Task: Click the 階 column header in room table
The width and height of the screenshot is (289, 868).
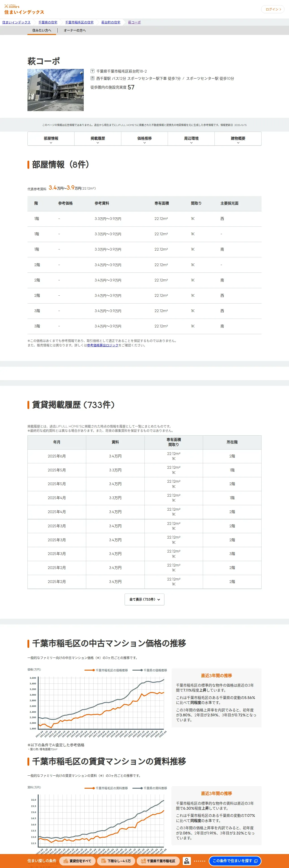Action: point(36,203)
